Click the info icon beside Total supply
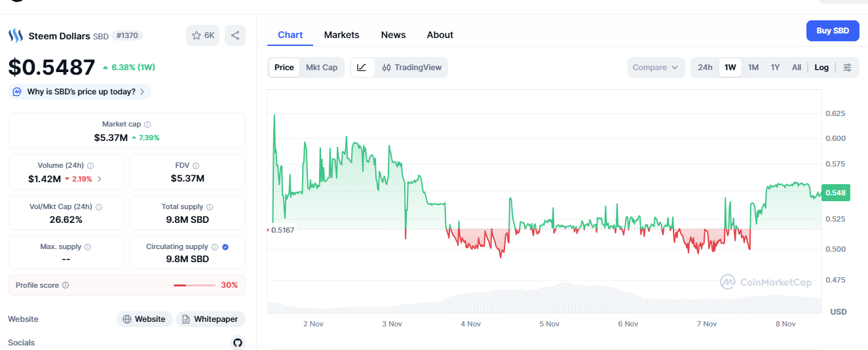The width and height of the screenshot is (868, 350). tap(210, 206)
